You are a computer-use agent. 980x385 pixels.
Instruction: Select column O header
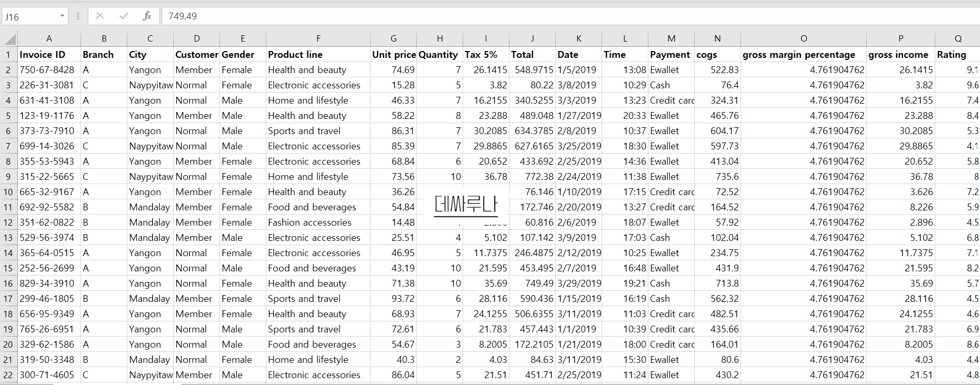804,38
